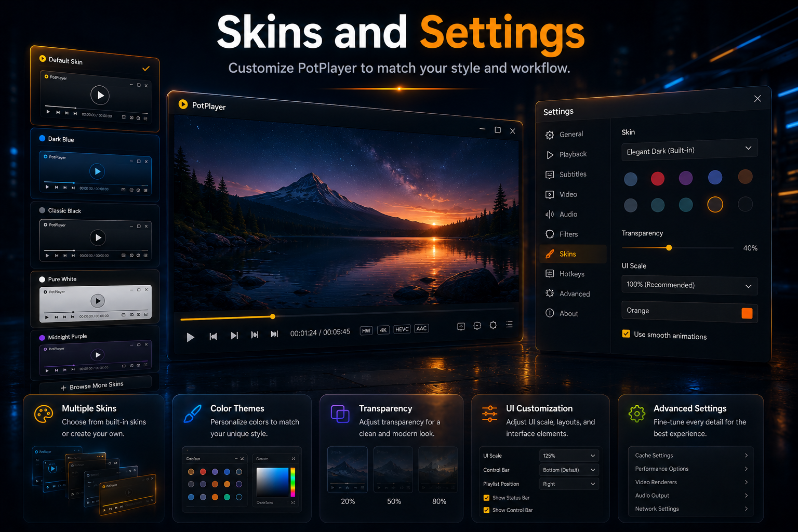Expand the Video Renderers row
Image resolution: width=798 pixels, height=532 pixels.
pos(691,482)
